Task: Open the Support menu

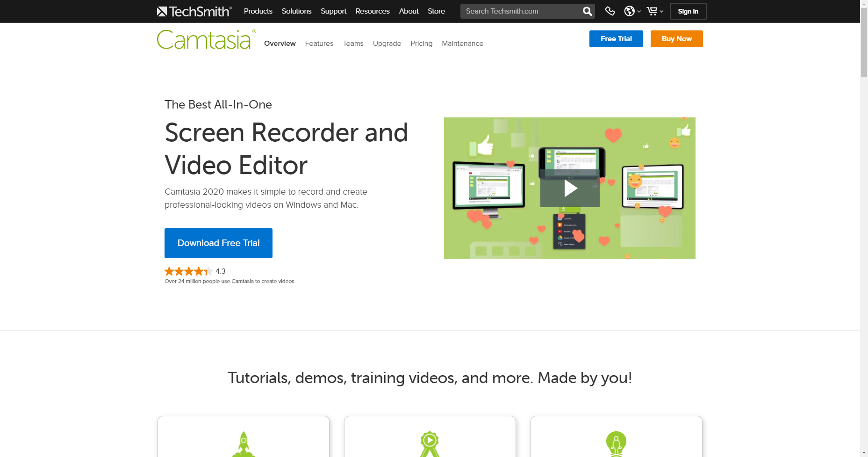Action: tap(333, 11)
